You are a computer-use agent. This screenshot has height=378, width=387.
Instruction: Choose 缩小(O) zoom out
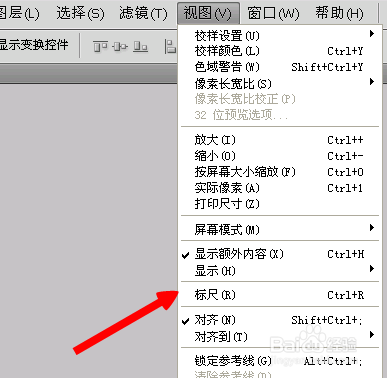pyautogui.click(x=280, y=156)
